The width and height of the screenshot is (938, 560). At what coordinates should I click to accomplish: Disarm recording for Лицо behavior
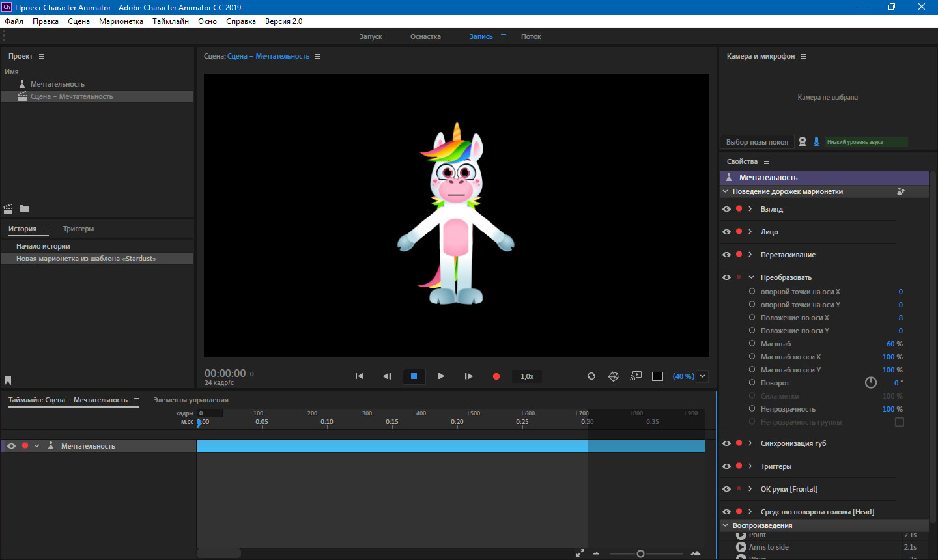739,231
